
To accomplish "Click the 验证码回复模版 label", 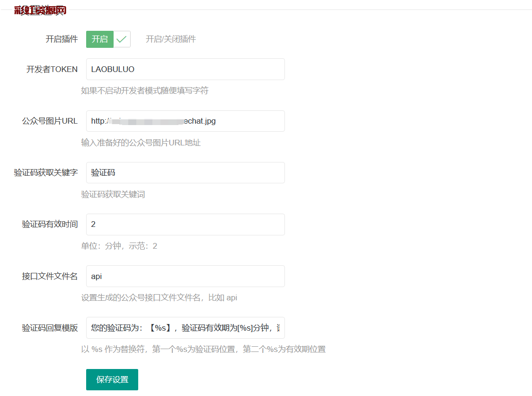I will [50, 328].
